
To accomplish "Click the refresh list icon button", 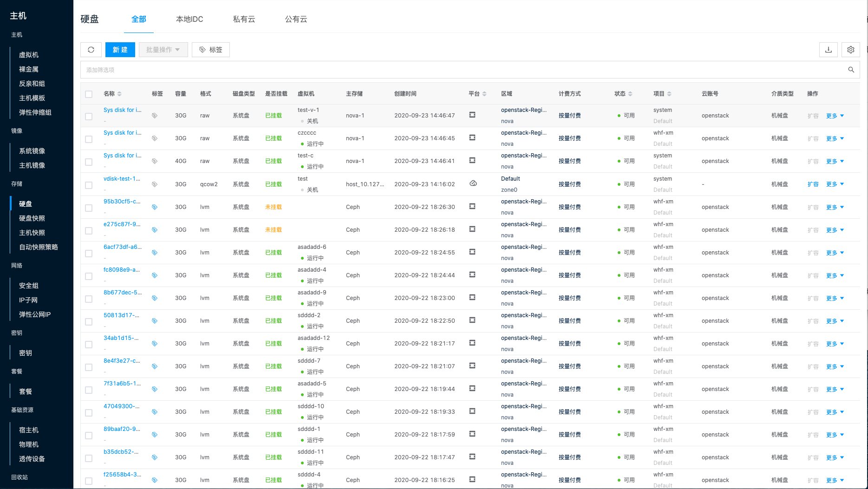I will click(x=91, y=50).
